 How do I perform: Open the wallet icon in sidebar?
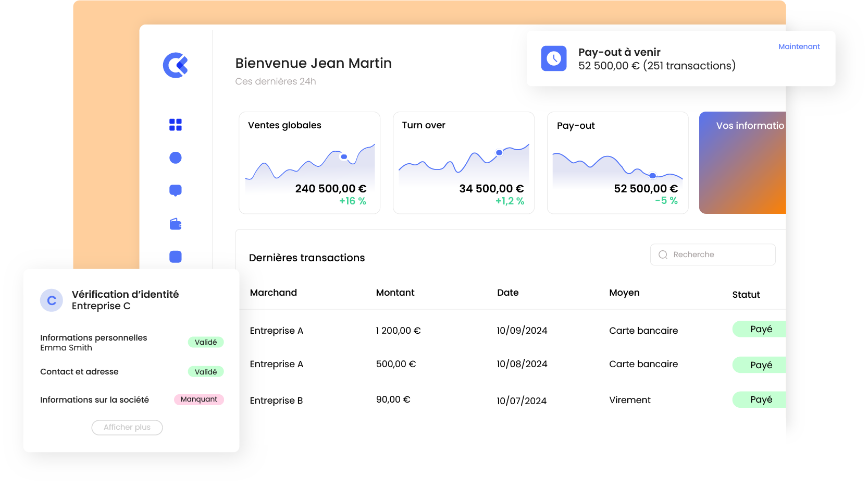coord(176,224)
